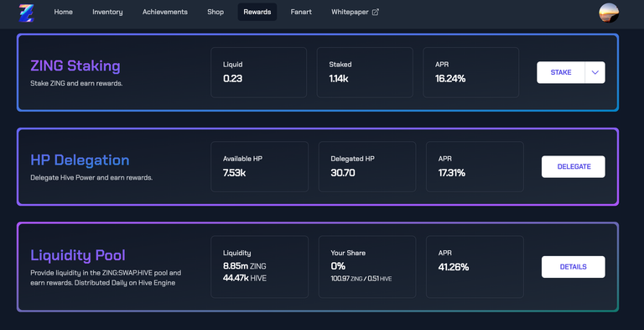The width and height of the screenshot is (644, 330).
Task: Click the ZING Staking heading
Action: (75, 65)
